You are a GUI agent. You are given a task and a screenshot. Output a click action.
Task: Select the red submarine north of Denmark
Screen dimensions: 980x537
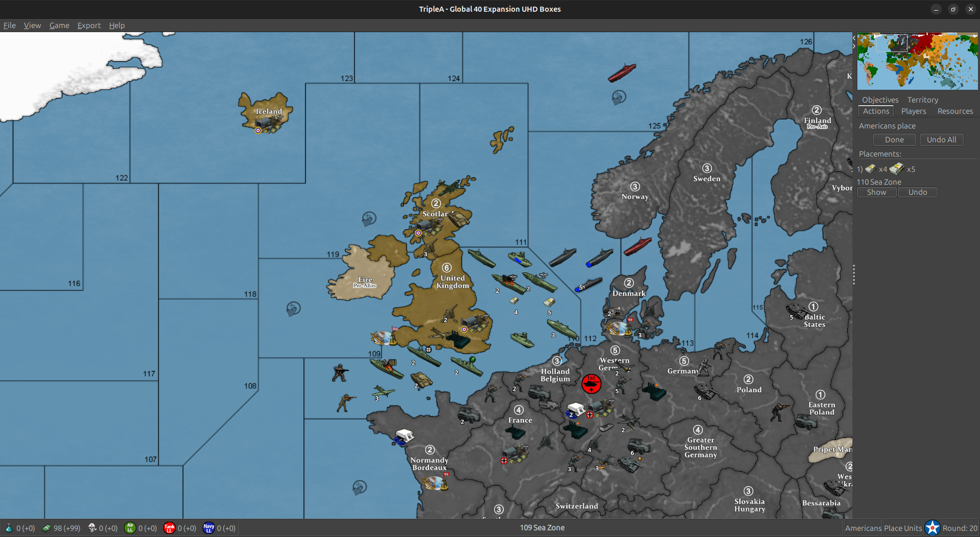coord(638,246)
